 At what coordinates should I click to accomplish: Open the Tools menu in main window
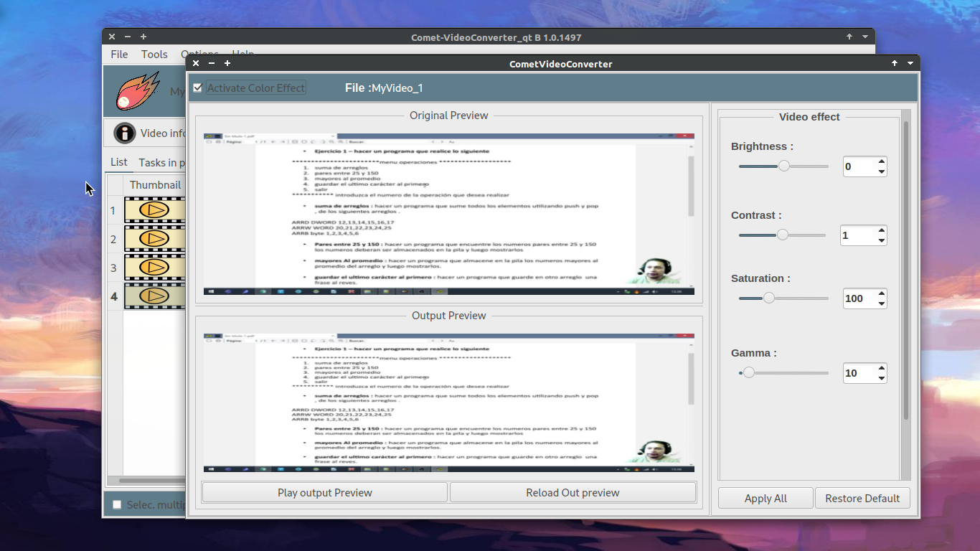coord(154,54)
